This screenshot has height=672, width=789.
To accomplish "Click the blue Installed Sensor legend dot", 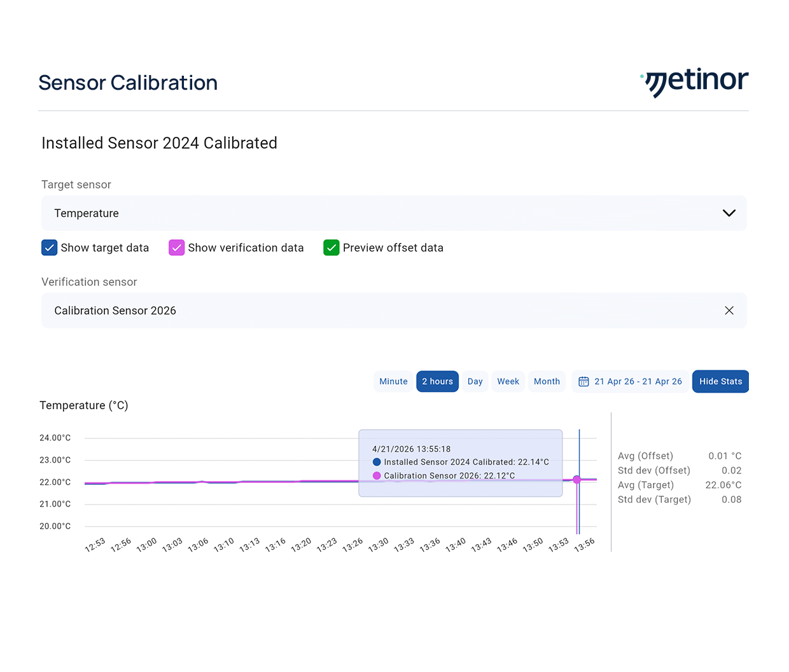I will [377, 462].
